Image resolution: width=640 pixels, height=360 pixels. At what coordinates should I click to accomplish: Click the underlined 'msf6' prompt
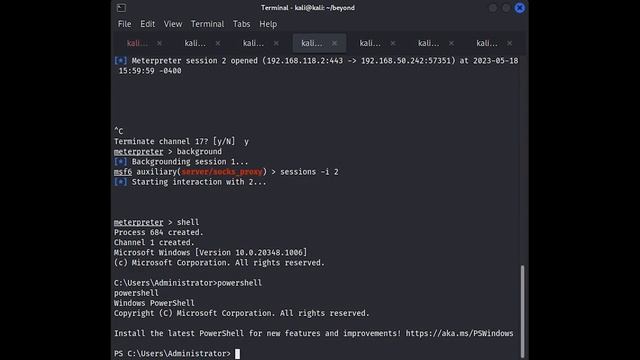(x=123, y=172)
